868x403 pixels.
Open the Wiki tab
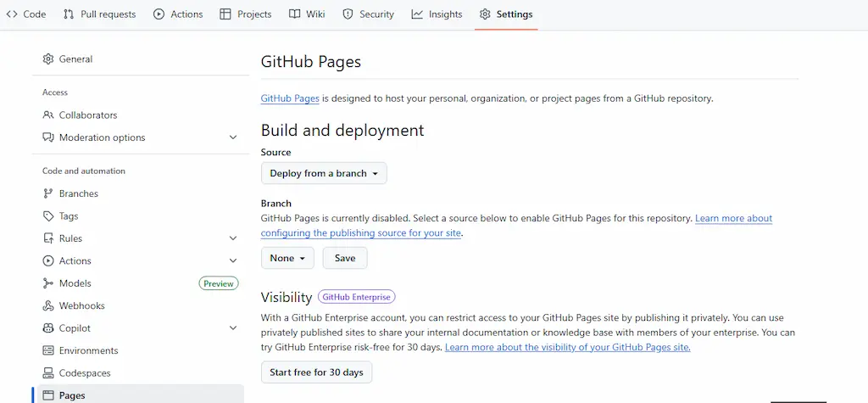307,14
